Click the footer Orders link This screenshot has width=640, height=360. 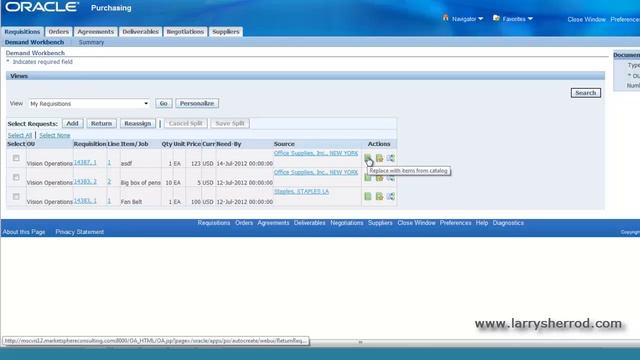[244, 223]
